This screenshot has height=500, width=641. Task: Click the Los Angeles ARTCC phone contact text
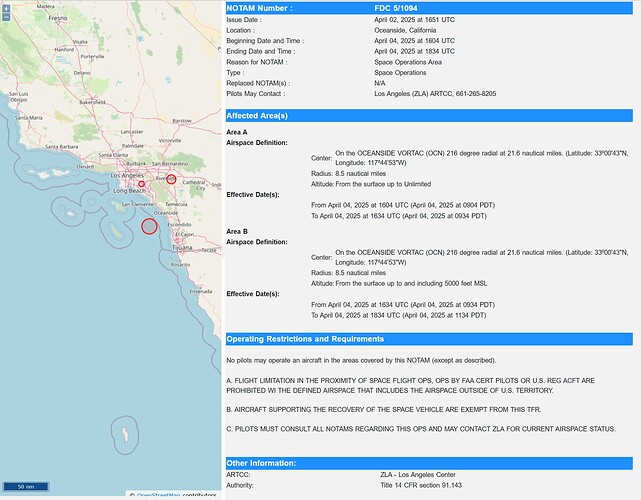[x=435, y=94]
